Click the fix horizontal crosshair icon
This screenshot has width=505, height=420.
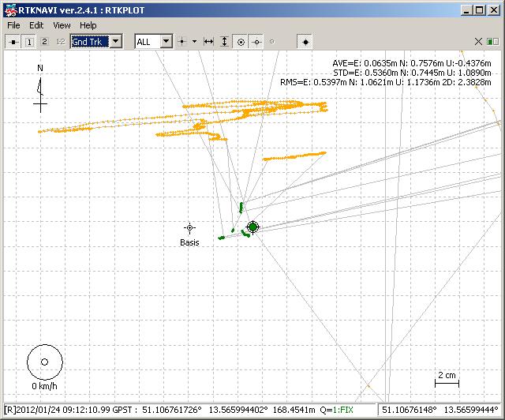256,41
